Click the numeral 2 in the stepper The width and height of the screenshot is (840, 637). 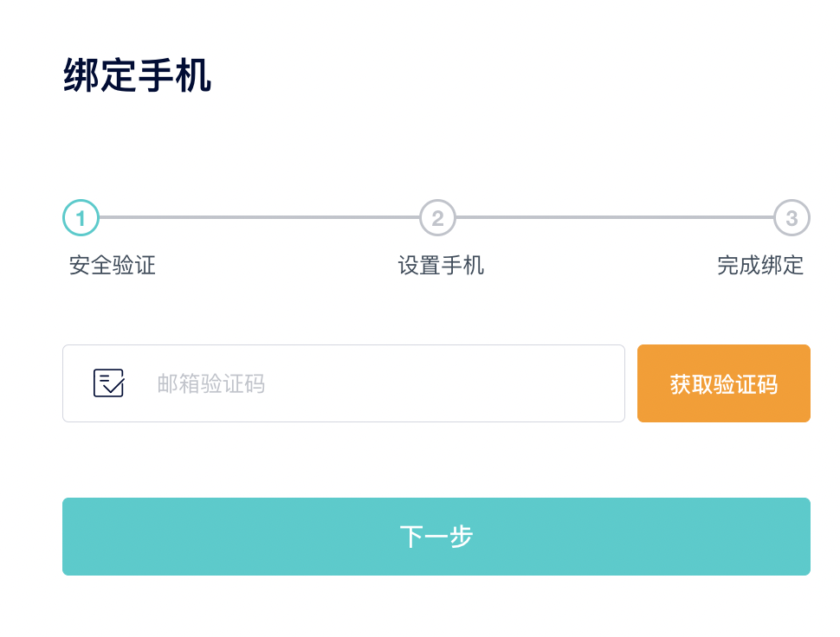pos(437,218)
